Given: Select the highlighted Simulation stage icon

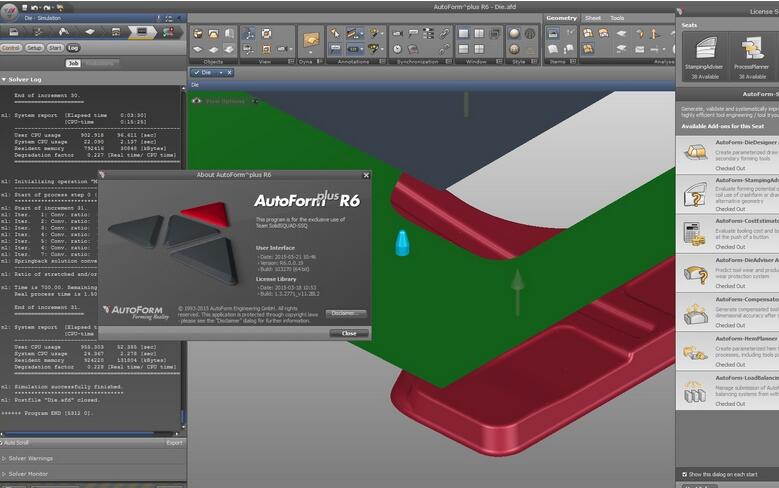Looking at the screenshot, I should (142, 32).
